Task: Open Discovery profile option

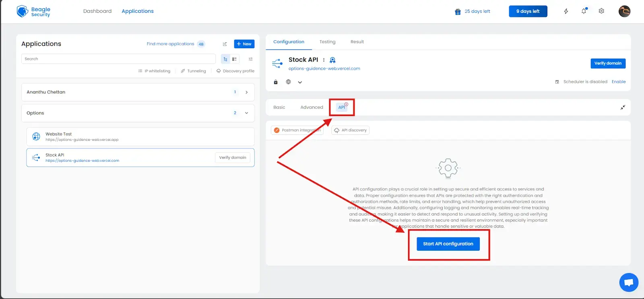Action: coord(235,71)
